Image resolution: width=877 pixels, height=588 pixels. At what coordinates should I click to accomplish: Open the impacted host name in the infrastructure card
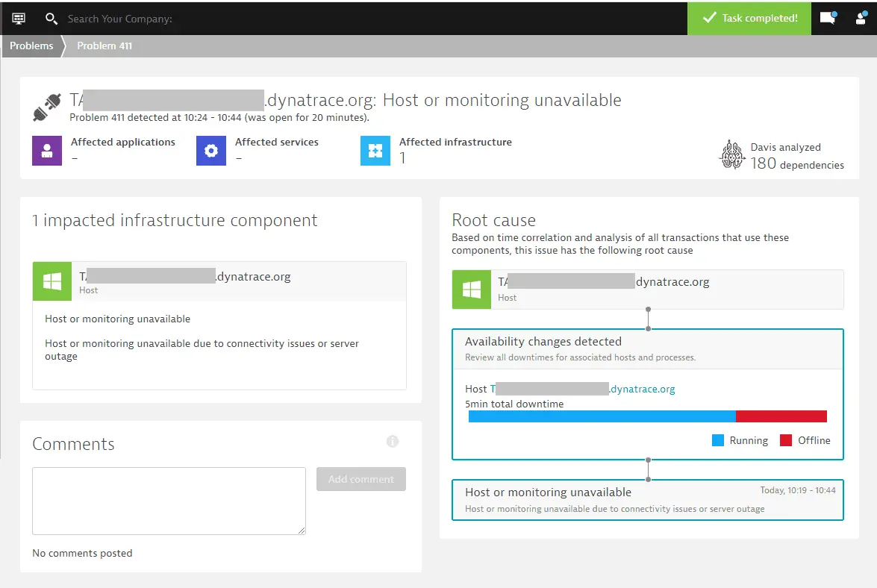(x=184, y=276)
